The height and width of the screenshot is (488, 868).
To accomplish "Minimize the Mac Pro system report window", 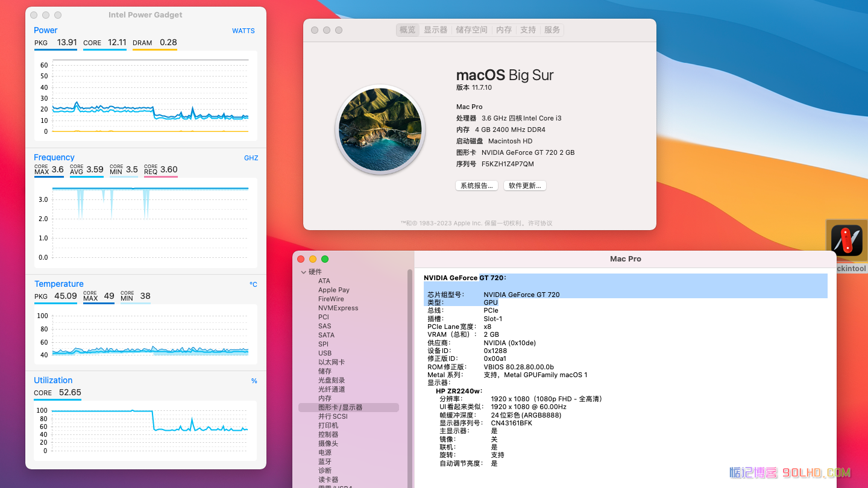I will (313, 259).
